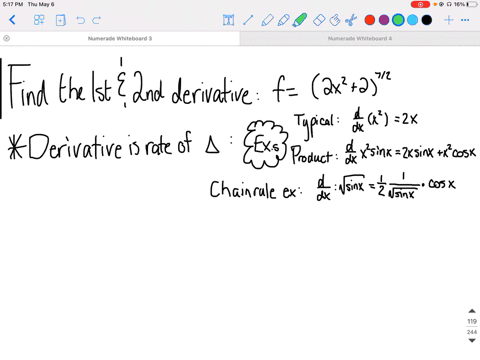Viewport: 480px width, 360px height.
Task: Select the pencil tool
Action: click(283, 20)
